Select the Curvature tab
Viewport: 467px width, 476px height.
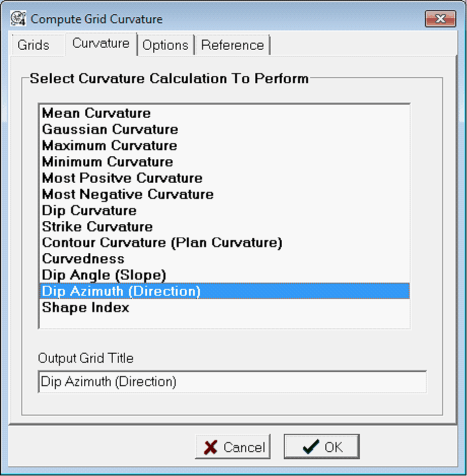coord(101,44)
